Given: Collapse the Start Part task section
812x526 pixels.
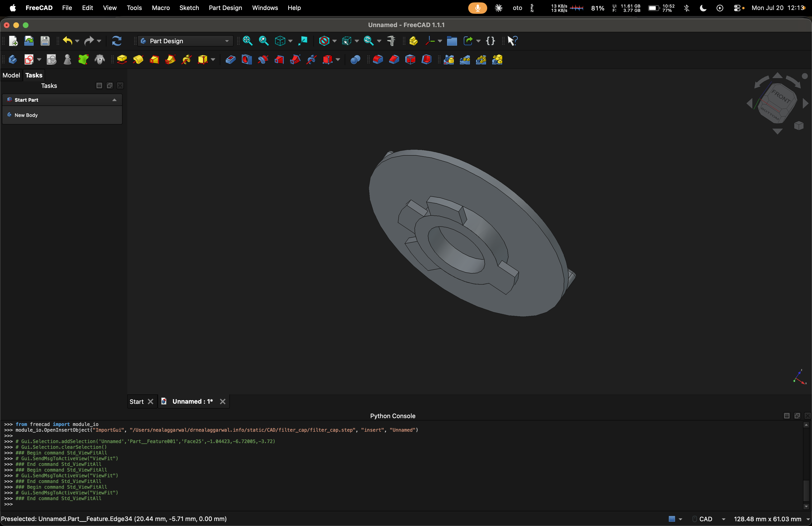Looking at the screenshot, I should point(114,100).
